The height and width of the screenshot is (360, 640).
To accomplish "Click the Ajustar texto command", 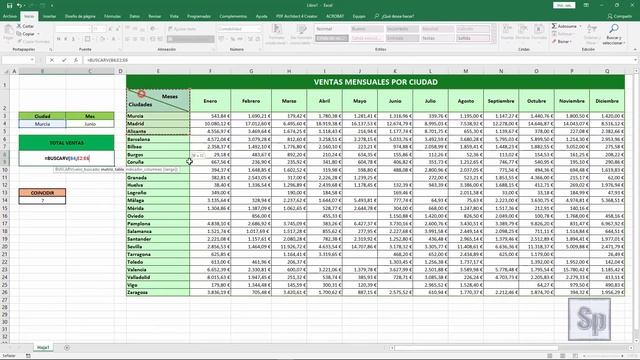I will 182,29.
